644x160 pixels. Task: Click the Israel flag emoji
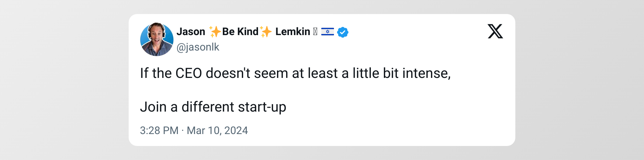(x=328, y=32)
